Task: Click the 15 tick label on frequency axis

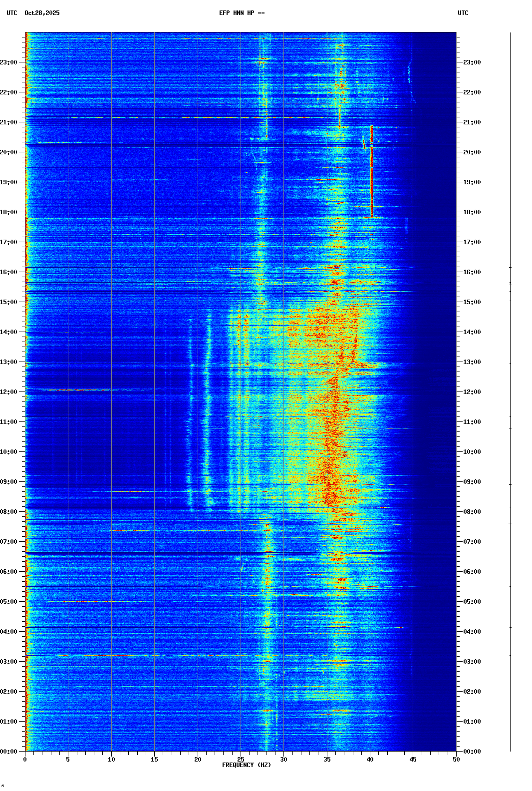Action: click(x=154, y=760)
